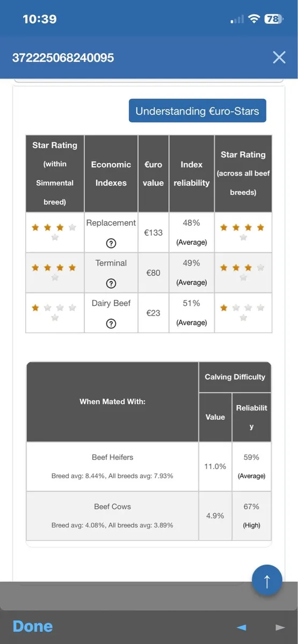
Task: Tap the animal tag number 372225068240095
Action: click(x=63, y=57)
